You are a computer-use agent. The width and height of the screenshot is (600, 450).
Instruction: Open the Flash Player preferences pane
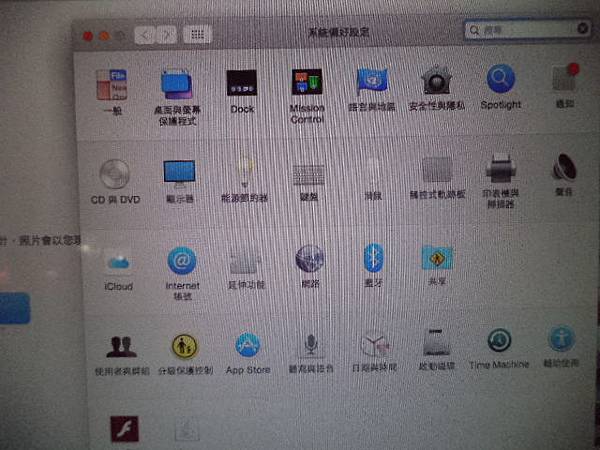[124, 429]
